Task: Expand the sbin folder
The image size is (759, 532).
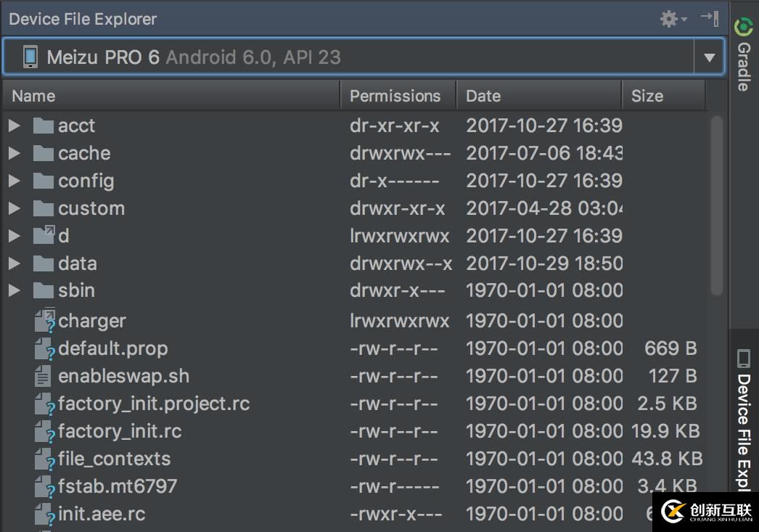Action: (x=14, y=291)
